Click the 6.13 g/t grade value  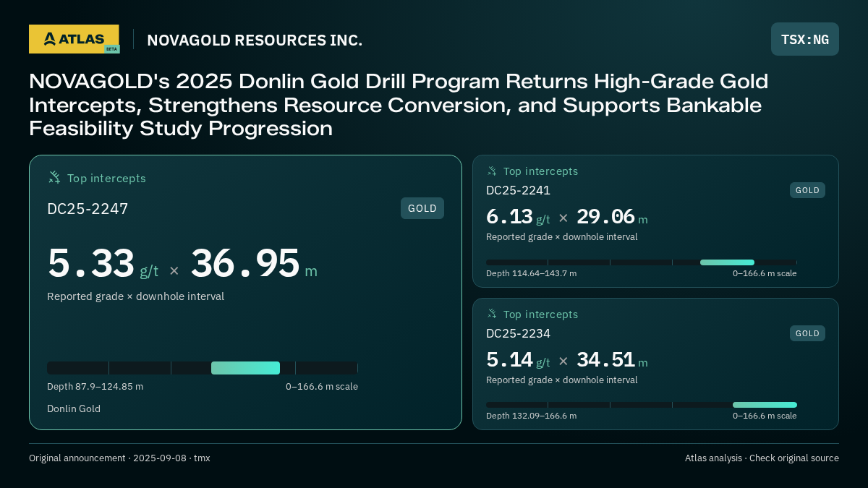(x=518, y=217)
